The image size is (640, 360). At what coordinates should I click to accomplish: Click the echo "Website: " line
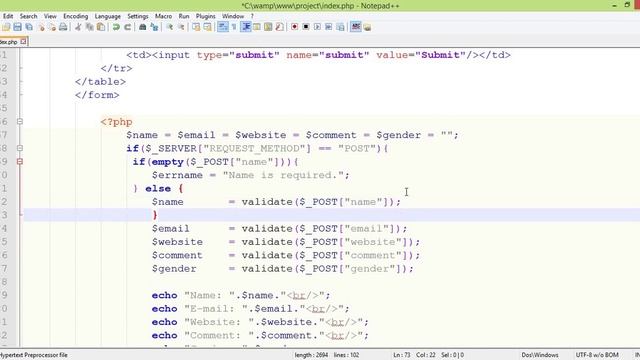260,322
